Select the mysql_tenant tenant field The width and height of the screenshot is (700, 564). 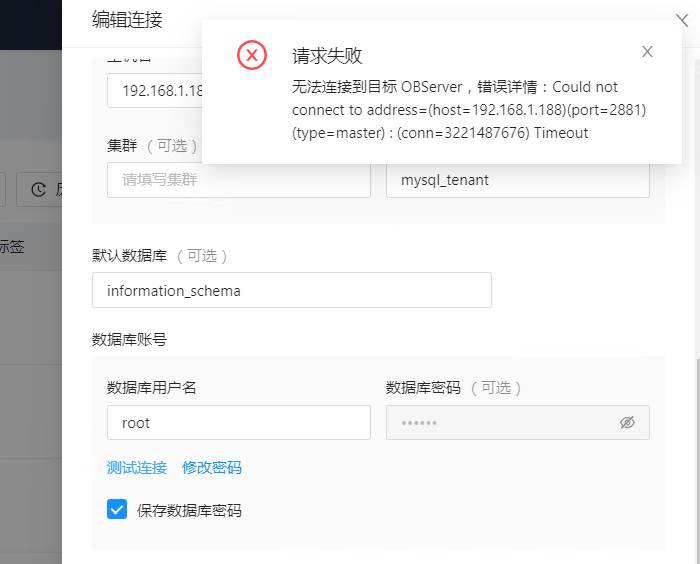coord(517,180)
